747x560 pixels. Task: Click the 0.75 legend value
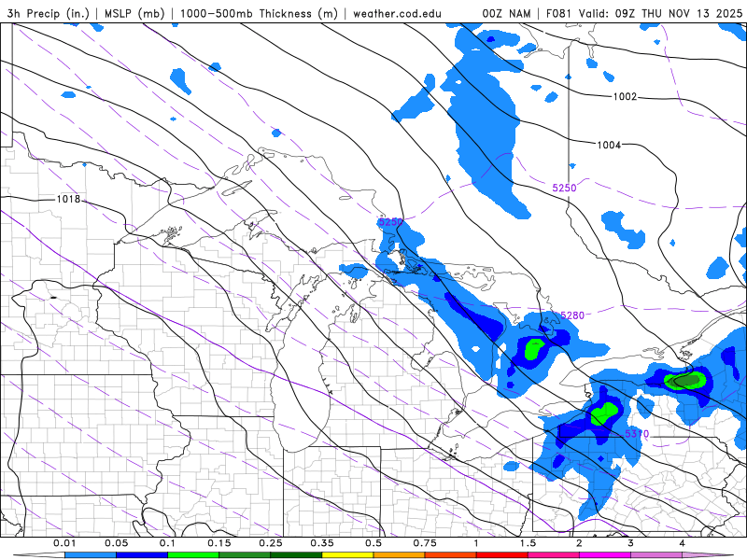pos(425,543)
